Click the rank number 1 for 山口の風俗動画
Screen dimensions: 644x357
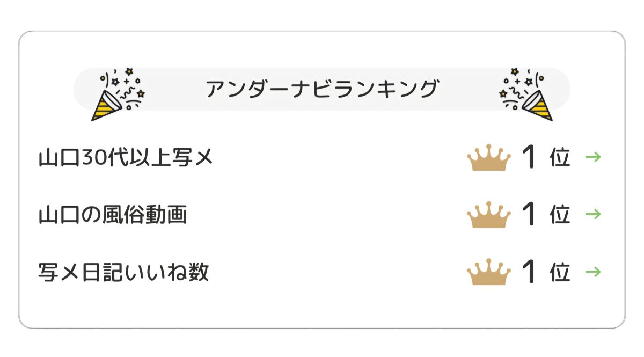(530, 215)
